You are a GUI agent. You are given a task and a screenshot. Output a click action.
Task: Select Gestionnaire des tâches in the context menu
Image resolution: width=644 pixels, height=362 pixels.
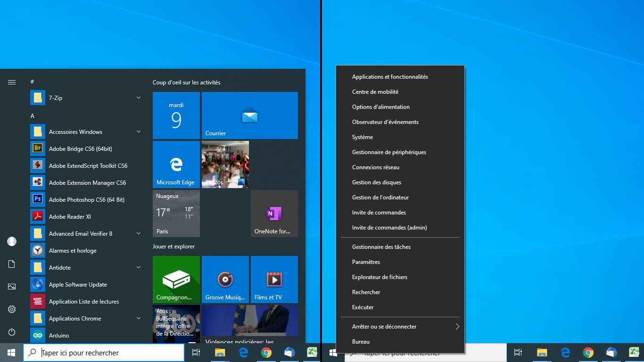coord(381,247)
